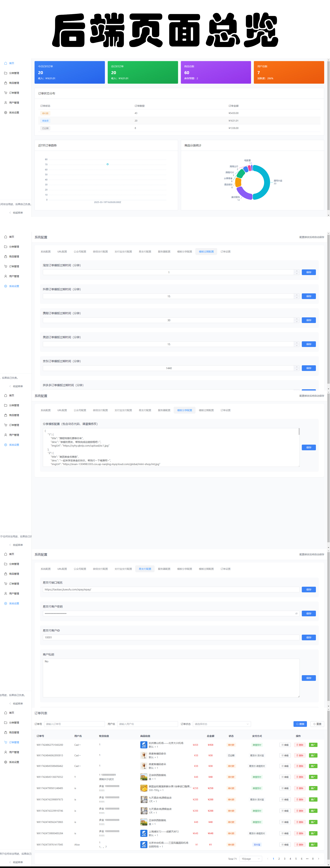This screenshot has width=330, height=868.
Task: Select the highlighted 模板过期配置 tab
Action: pyautogui.click(x=206, y=252)
